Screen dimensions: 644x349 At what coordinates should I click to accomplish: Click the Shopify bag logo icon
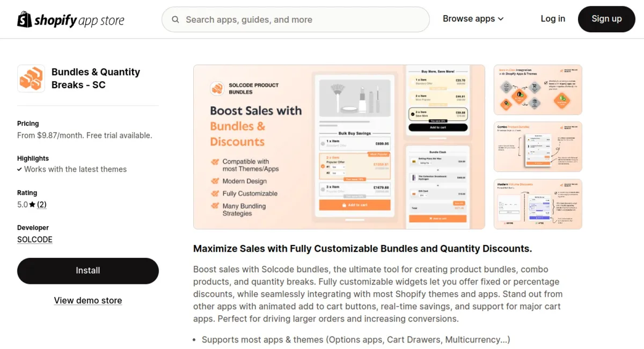(x=25, y=19)
